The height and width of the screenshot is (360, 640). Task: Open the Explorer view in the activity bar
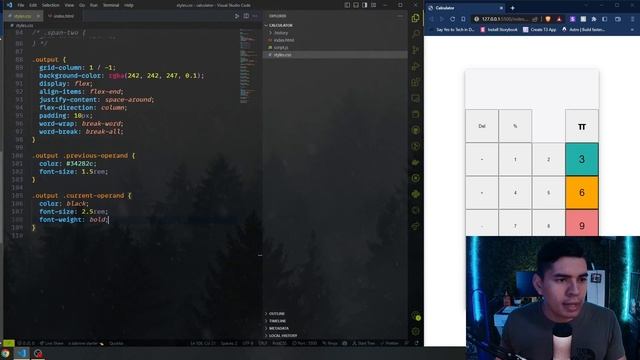(416, 18)
